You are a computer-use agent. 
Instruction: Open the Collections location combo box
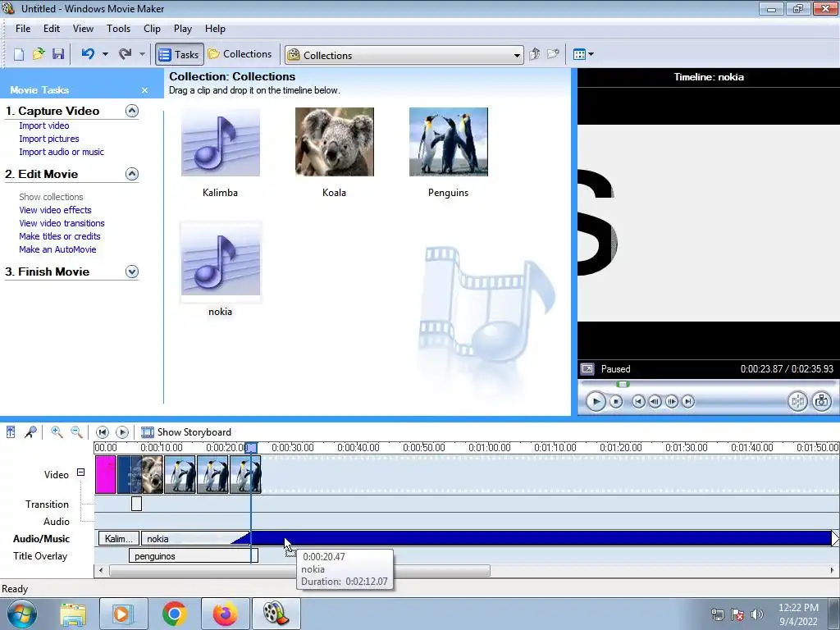point(404,55)
